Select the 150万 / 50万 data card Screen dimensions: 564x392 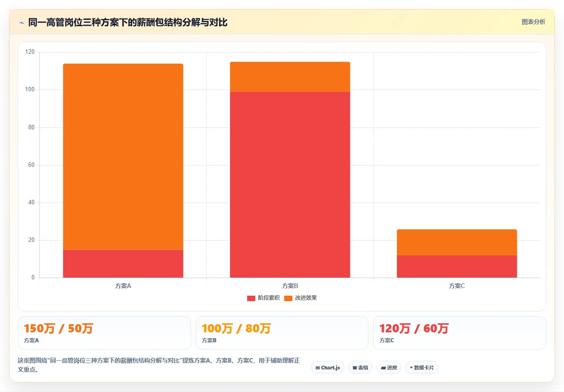[x=104, y=333]
